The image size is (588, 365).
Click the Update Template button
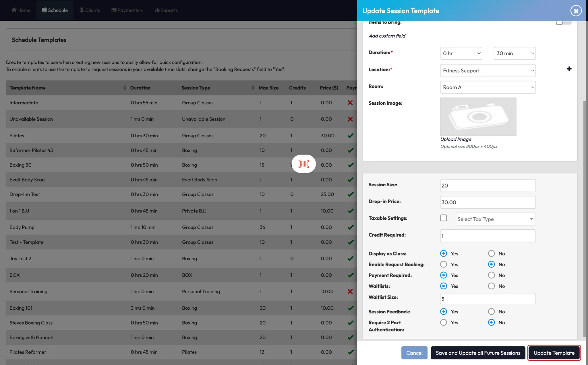(x=554, y=353)
